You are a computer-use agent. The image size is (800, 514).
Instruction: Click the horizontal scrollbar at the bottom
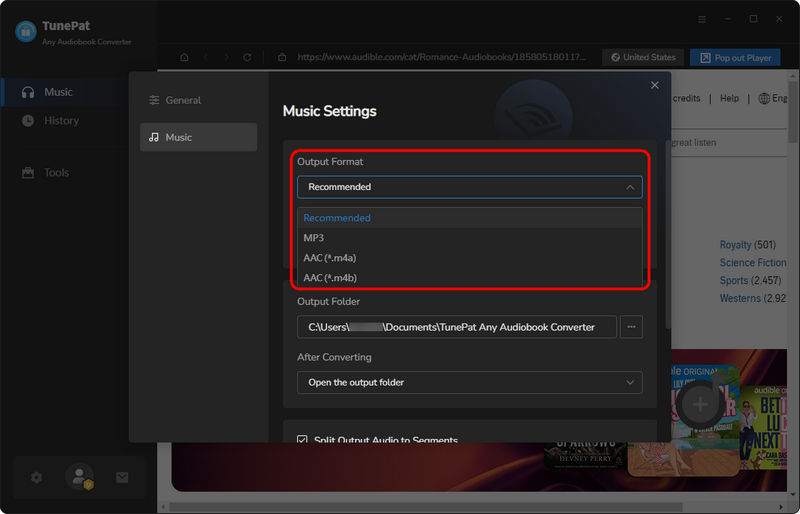pos(426,507)
